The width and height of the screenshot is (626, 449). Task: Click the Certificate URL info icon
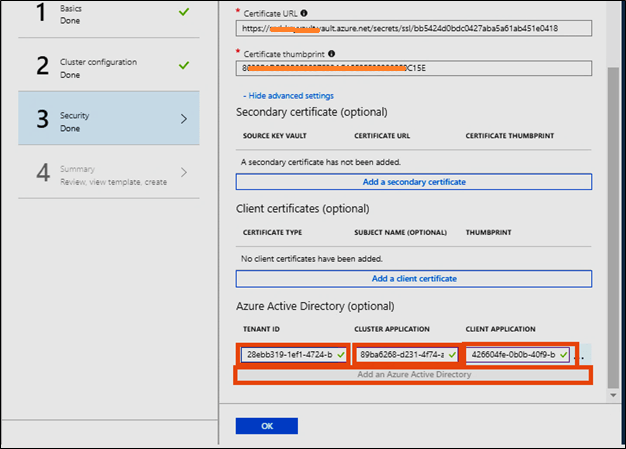tap(305, 13)
